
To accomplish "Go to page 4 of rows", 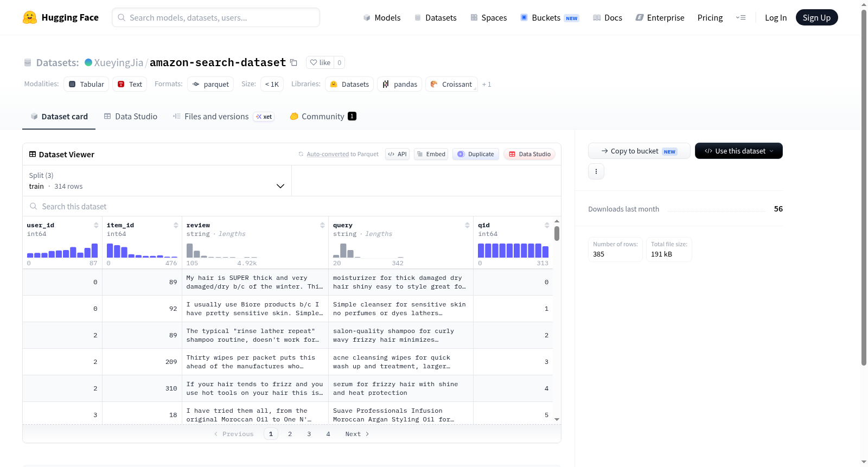I will (x=328, y=434).
